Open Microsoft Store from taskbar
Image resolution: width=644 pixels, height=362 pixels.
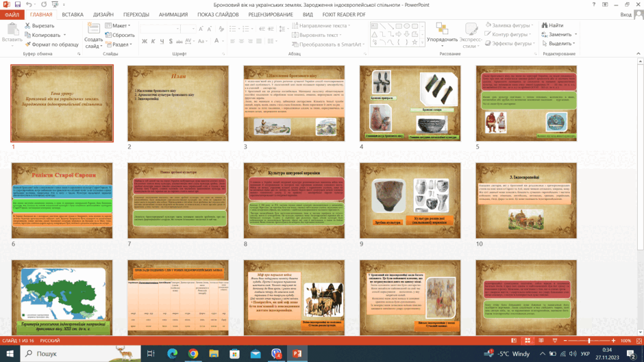click(x=234, y=353)
